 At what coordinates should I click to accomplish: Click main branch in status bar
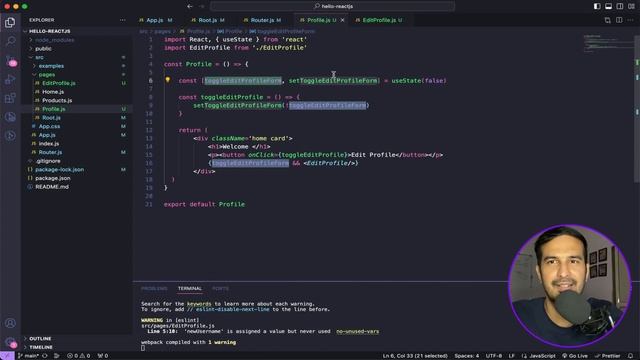[28, 356]
